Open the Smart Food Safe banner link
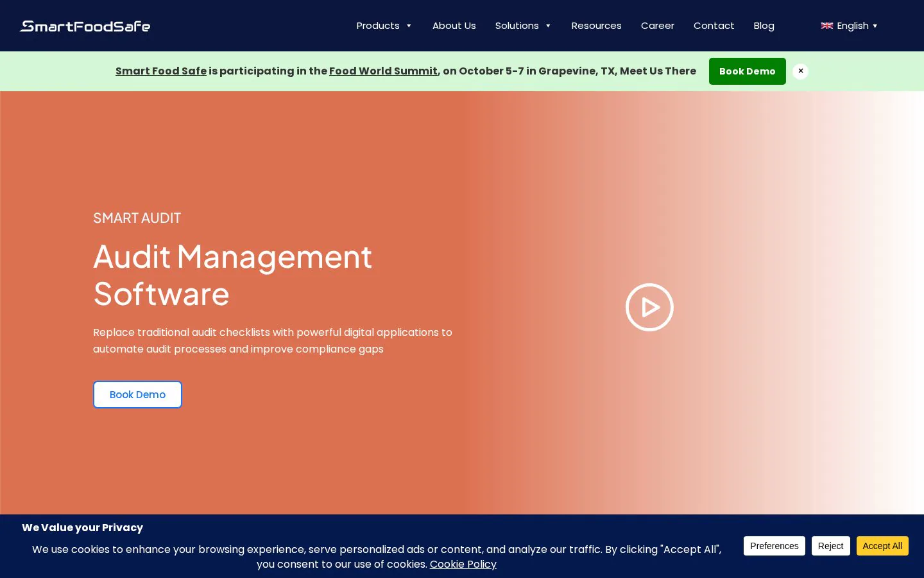The height and width of the screenshot is (578, 924). (161, 71)
